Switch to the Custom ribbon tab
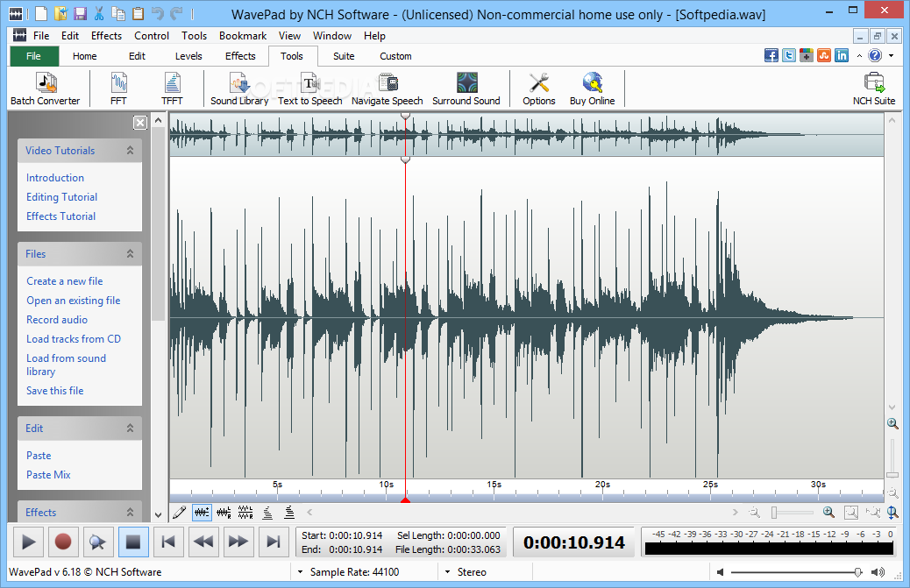 (395, 56)
